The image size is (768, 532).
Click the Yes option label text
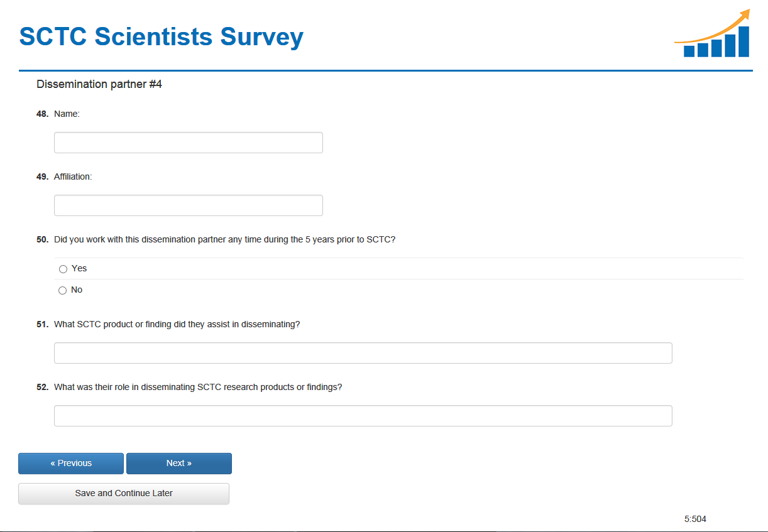point(79,268)
